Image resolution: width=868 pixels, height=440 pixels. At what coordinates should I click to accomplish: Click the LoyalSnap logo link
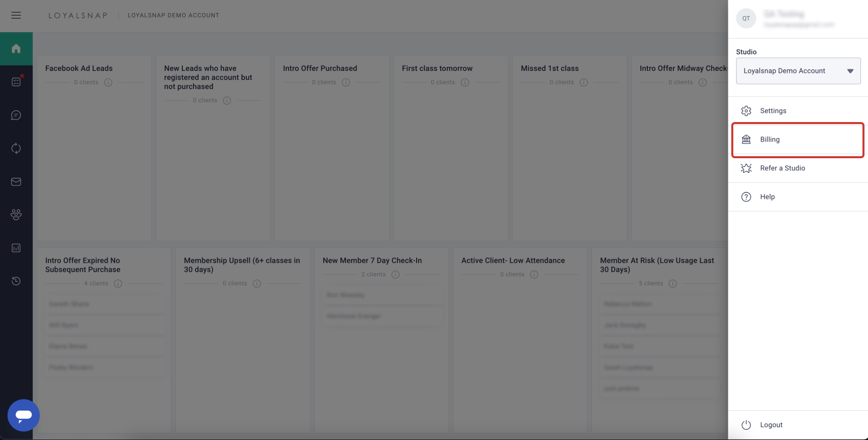78,16
